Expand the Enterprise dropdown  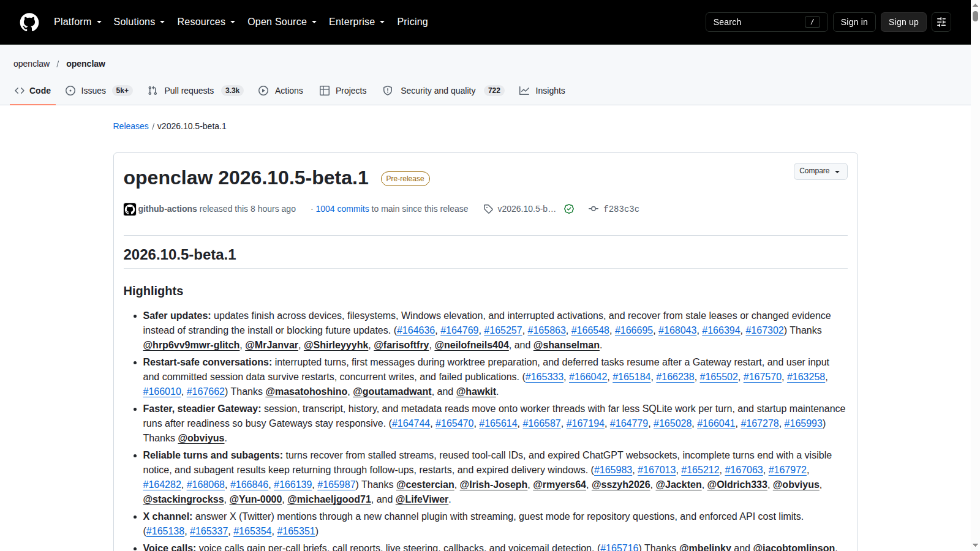click(357, 22)
